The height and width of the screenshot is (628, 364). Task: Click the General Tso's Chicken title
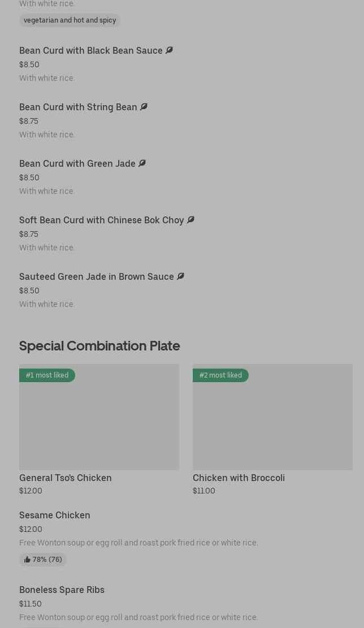[66, 478]
